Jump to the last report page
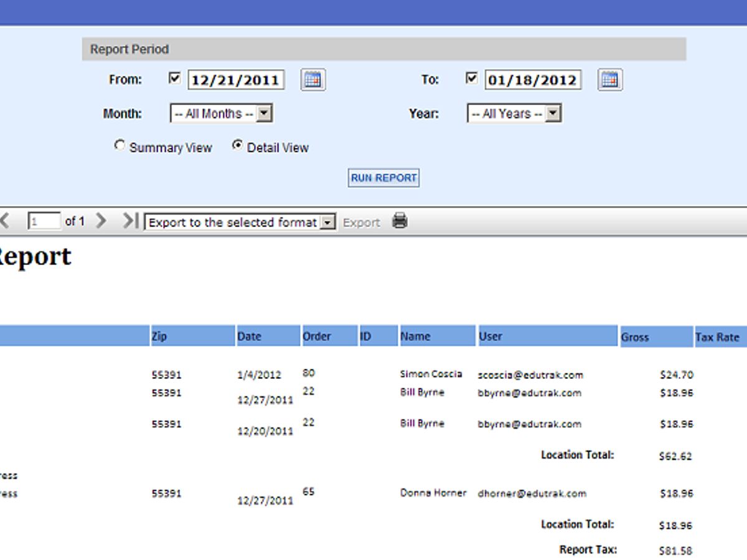The width and height of the screenshot is (747, 560). coord(129,221)
